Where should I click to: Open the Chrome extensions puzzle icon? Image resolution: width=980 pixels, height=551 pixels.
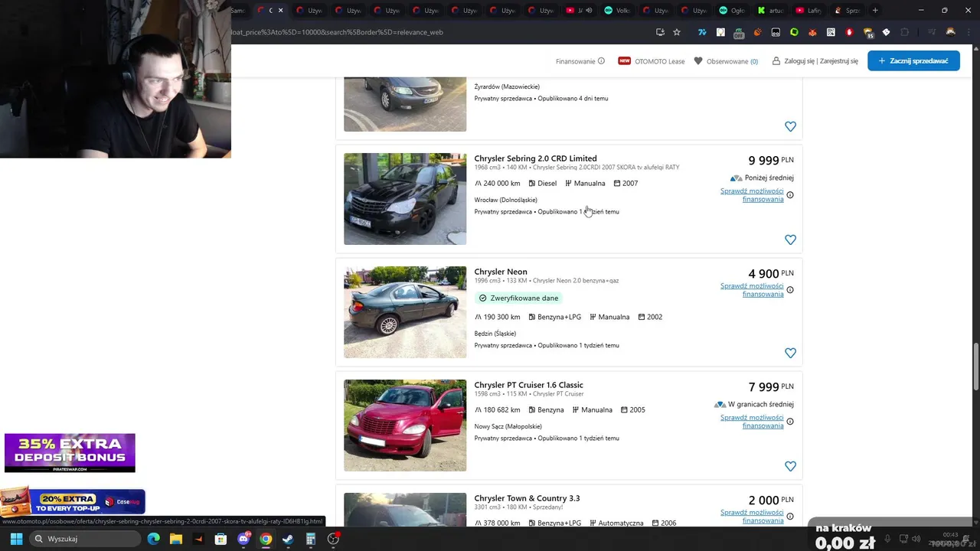coord(905,32)
